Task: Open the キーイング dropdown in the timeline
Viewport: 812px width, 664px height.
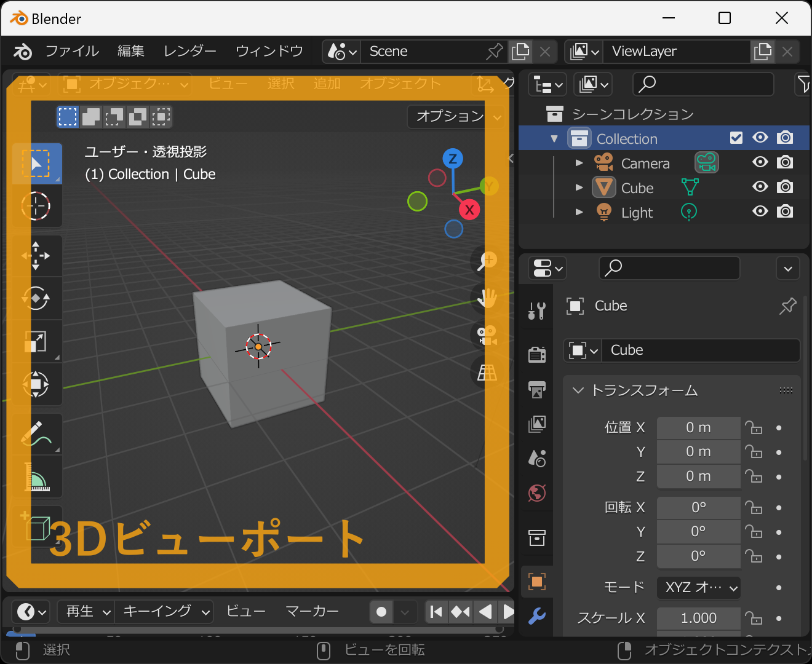Action: (164, 612)
